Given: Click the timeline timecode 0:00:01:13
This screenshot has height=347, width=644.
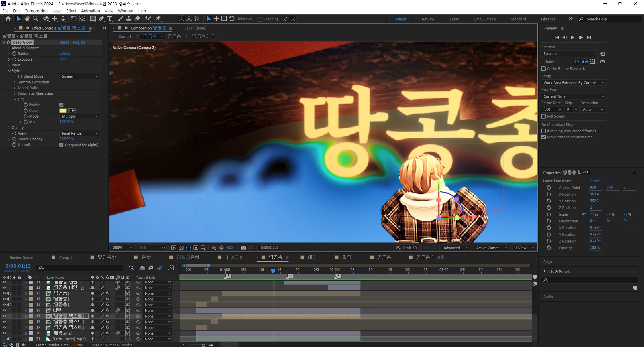Looking at the screenshot, I should [18, 266].
